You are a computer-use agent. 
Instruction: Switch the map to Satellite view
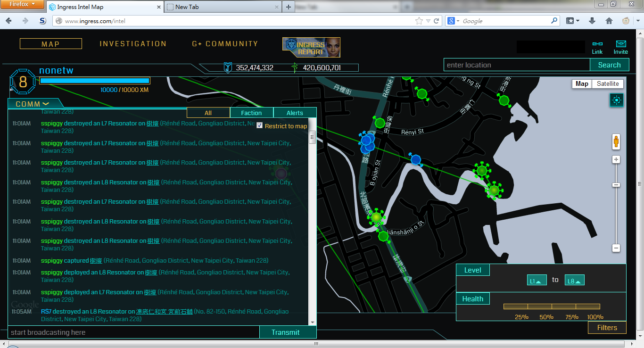coord(608,83)
